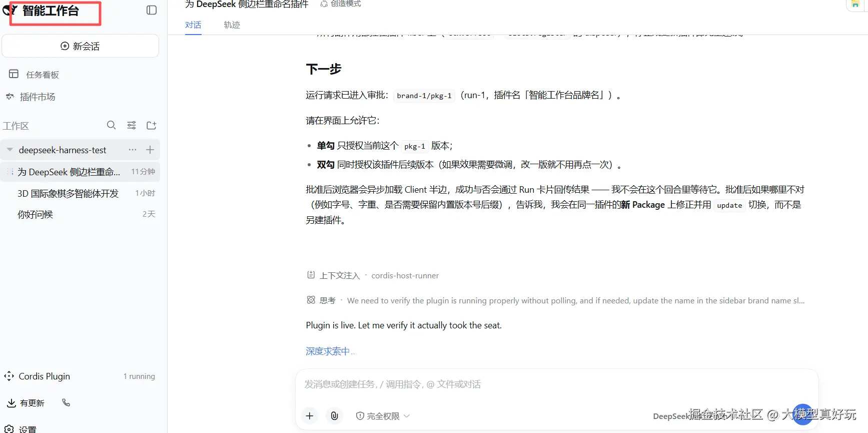Open the 你好问候 conversation
The height and width of the screenshot is (433, 868).
[x=80, y=214]
